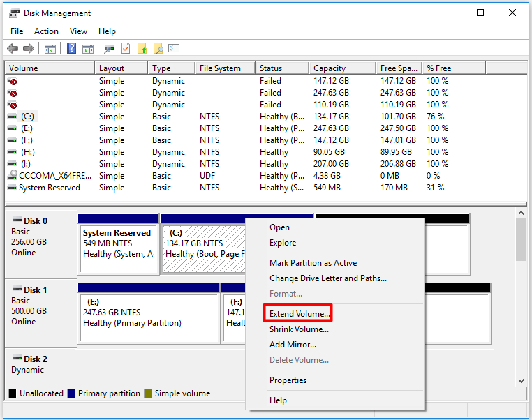Click the Disk 1 drive icon
This screenshot has height=420, width=532.
tap(17, 289)
